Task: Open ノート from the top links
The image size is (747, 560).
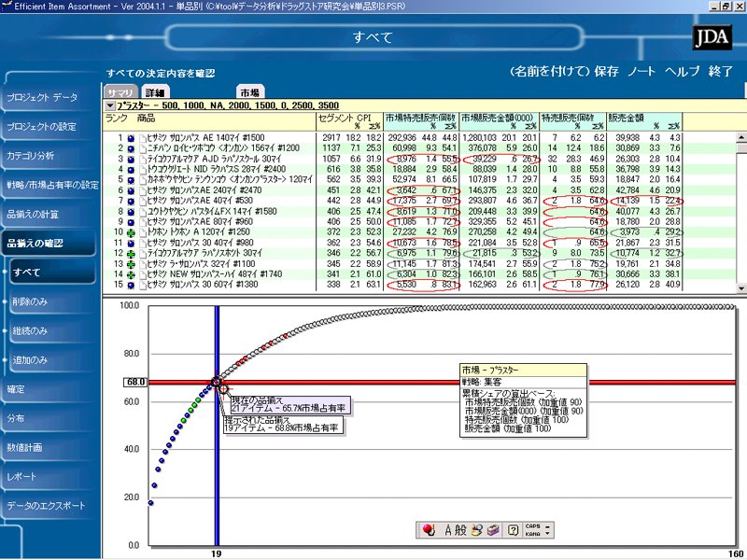Action: 641,72
